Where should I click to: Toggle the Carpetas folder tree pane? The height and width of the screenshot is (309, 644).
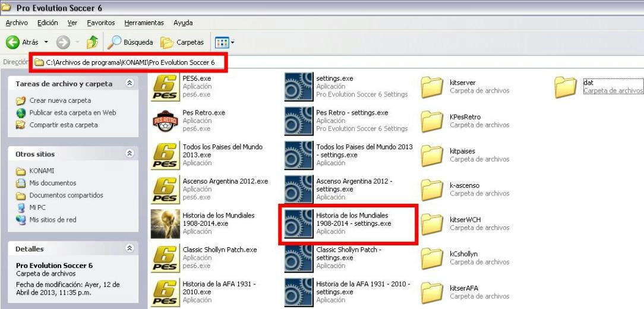[x=182, y=42]
